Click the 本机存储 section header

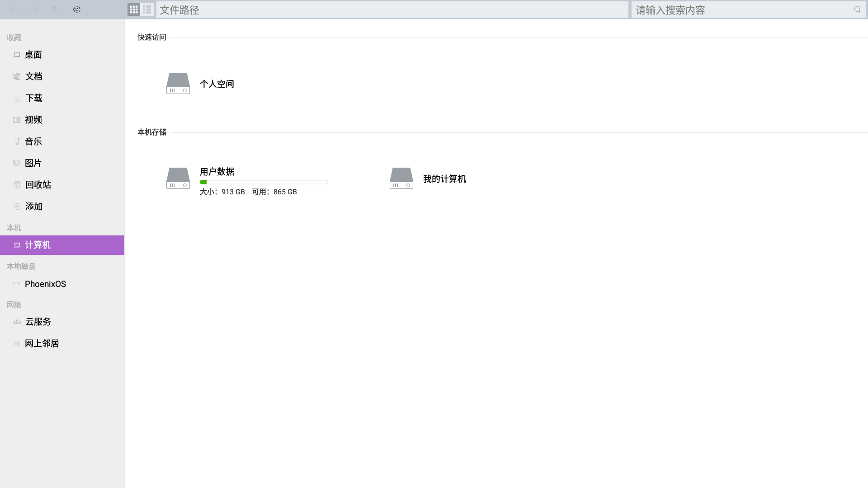tap(152, 132)
